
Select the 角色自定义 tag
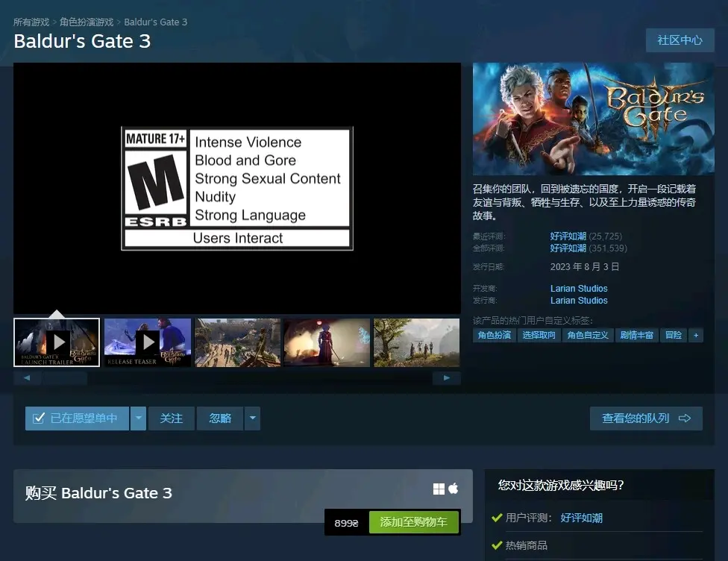[587, 335]
